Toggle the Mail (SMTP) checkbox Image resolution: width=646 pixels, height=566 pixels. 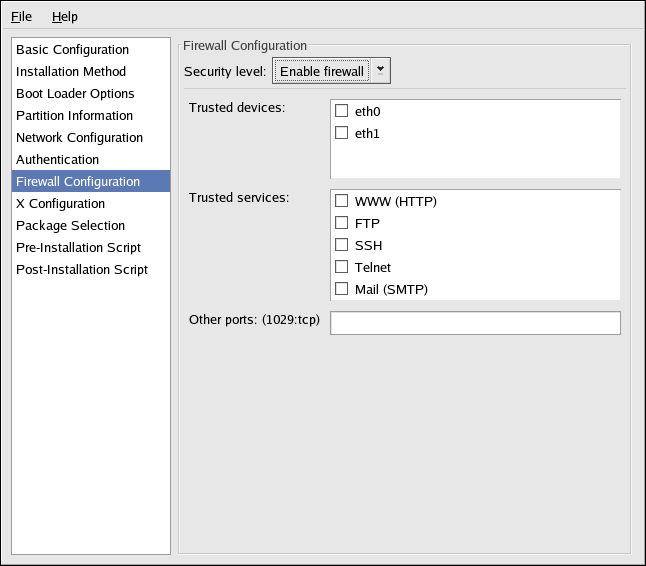(342, 289)
